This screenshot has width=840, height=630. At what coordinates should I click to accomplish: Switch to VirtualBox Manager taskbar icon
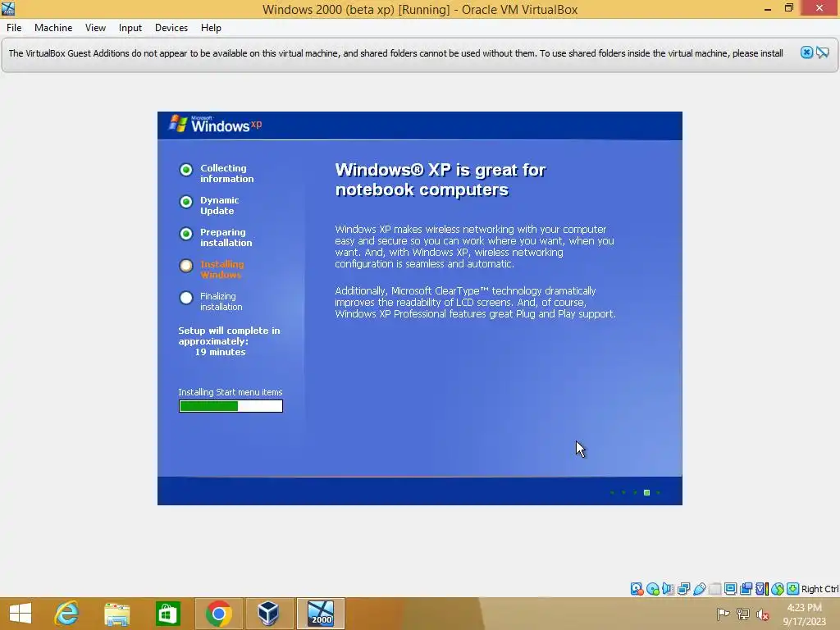coord(268,614)
